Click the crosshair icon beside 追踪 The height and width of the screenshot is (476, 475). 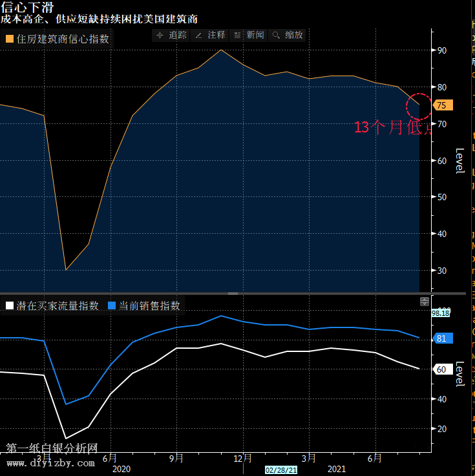click(x=160, y=36)
